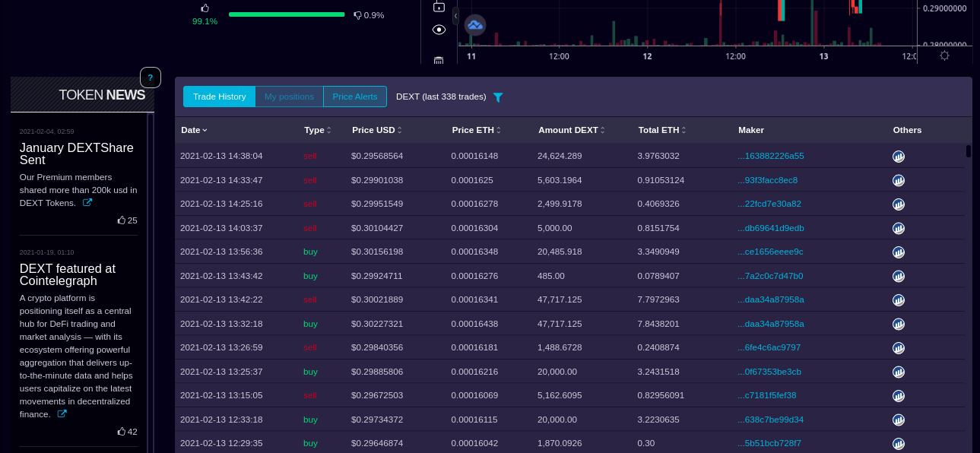The height and width of the screenshot is (453, 980).
Task: Click maker ...6fe4c6ac9797 link
Action: (x=769, y=347)
